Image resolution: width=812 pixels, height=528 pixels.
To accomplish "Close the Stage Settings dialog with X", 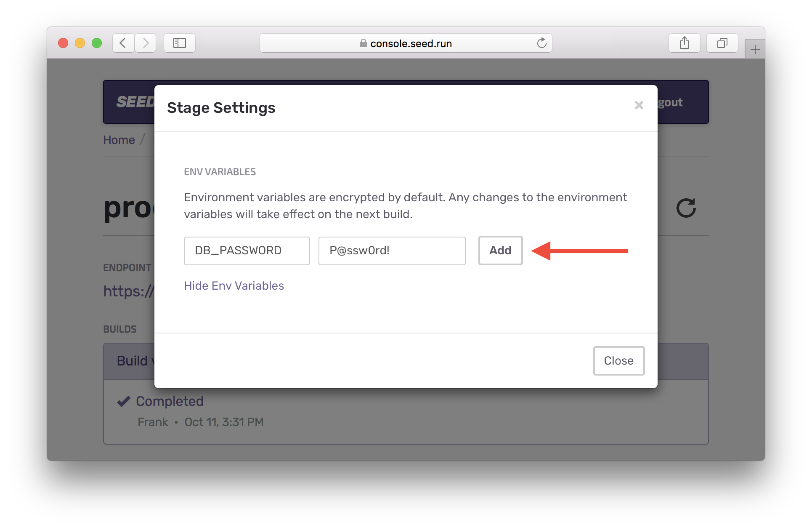I will coord(639,105).
